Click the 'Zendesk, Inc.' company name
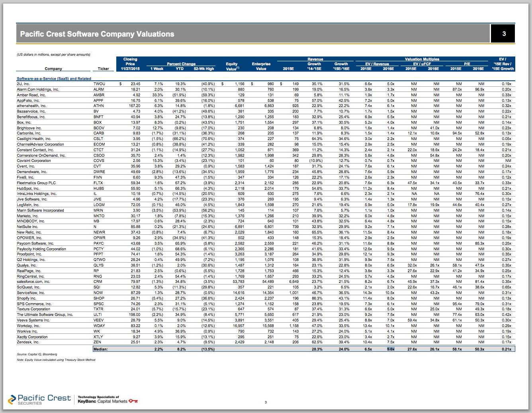The image size is (532, 413). [28, 342]
